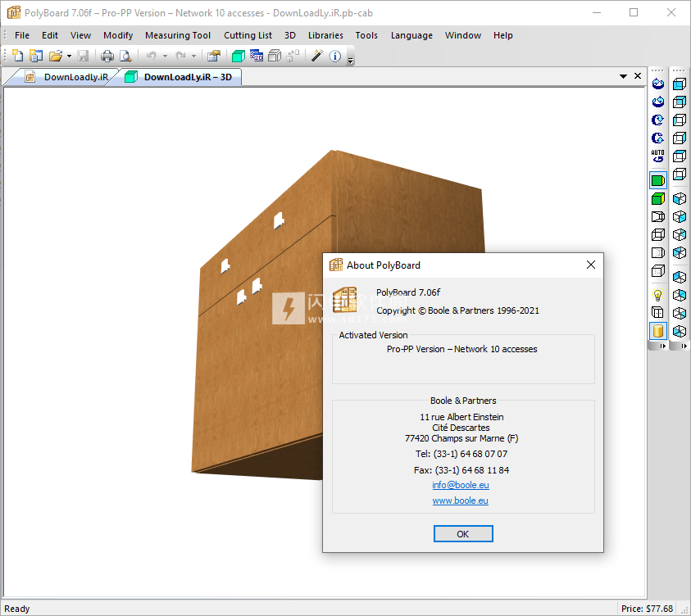The height and width of the screenshot is (616, 691).
Task: Open the main toolbar options arrow
Action: point(351,61)
